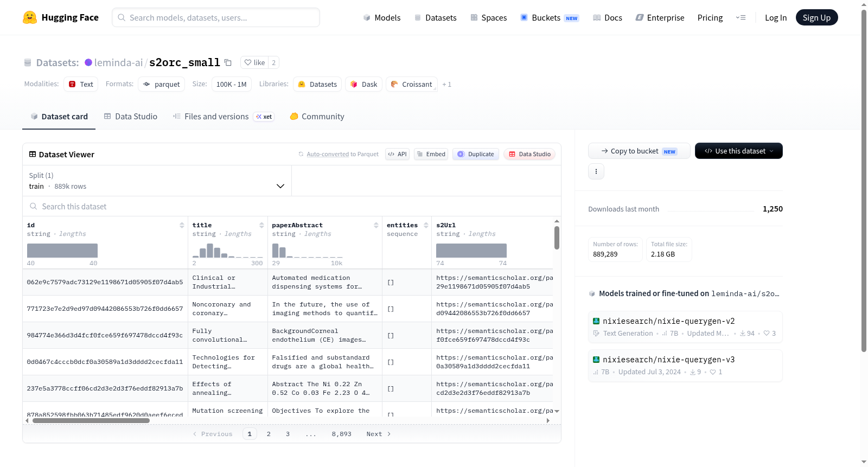The image size is (868, 467).
Task: Click the title lengths histogram
Action: 228,251
